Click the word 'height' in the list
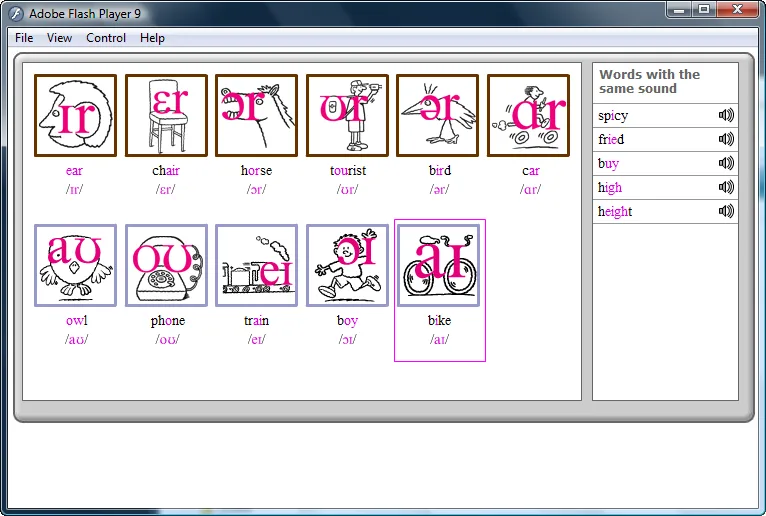Image resolution: width=766 pixels, height=516 pixels. click(x=615, y=212)
